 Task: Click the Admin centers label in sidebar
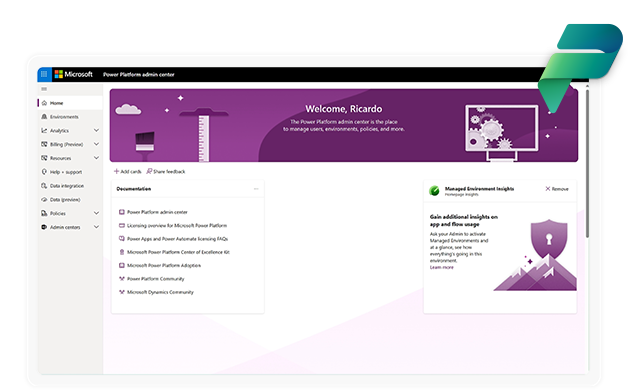click(x=65, y=227)
